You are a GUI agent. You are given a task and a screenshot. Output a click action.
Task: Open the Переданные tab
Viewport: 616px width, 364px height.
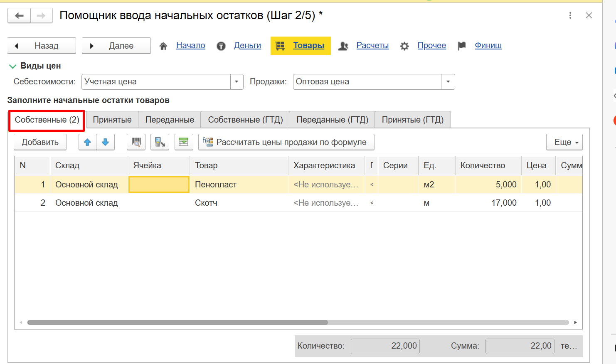[170, 120]
